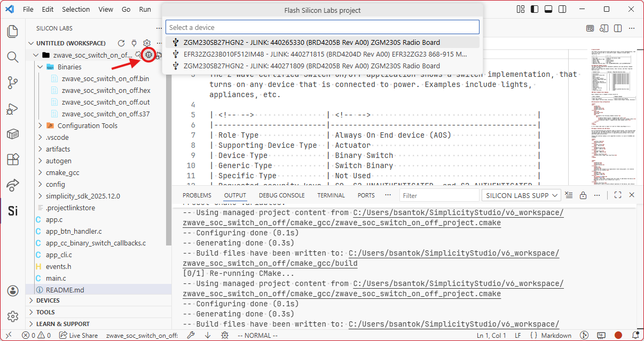The height and width of the screenshot is (341, 644).
Task: Open notifications bell in status bar
Action: [634, 336]
